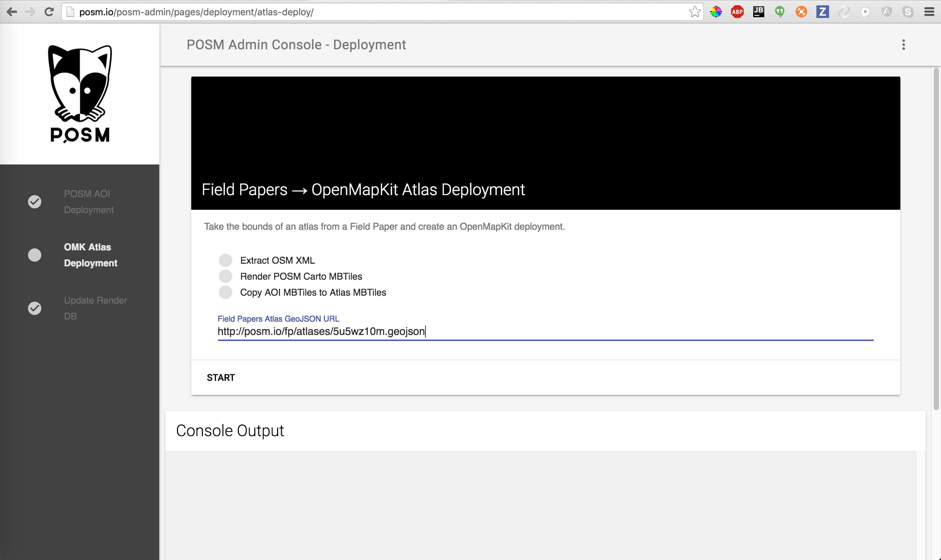Open the blue Z extension icon
Image resolution: width=941 pixels, height=560 pixels.
822,12
